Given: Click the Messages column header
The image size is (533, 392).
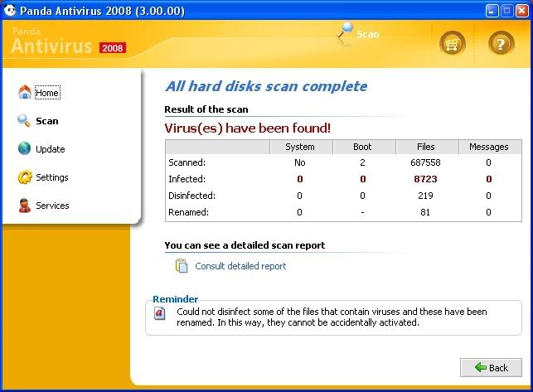Looking at the screenshot, I should pyautogui.click(x=490, y=147).
